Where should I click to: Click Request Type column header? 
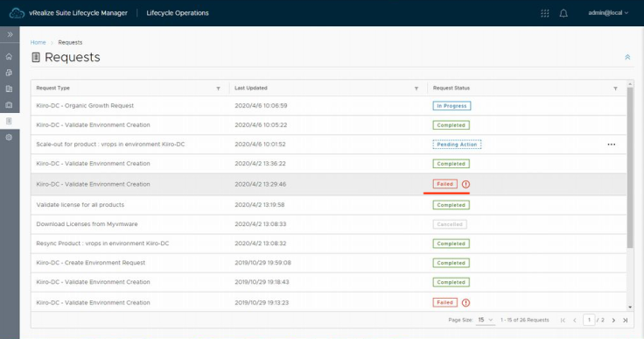tap(53, 88)
